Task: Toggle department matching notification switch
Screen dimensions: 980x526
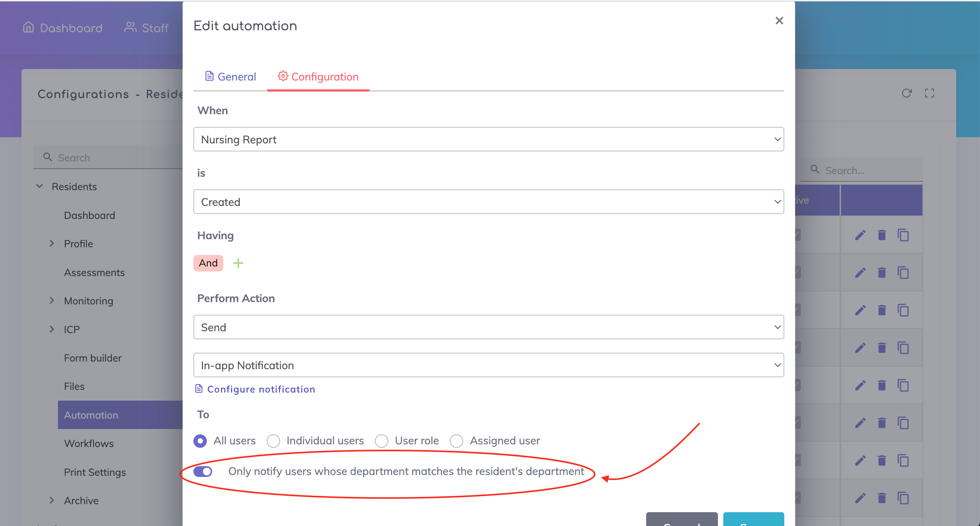Action: (203, 472)
